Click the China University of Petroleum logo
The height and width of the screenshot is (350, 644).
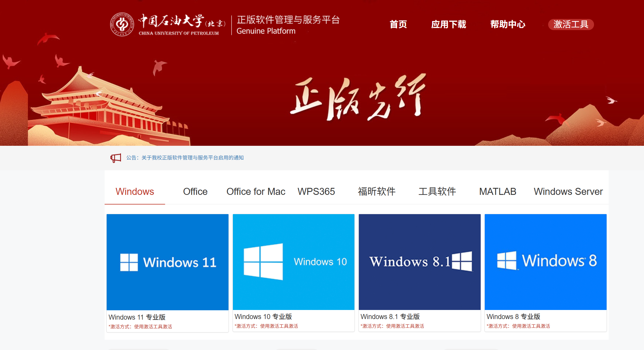pos(122,25)
